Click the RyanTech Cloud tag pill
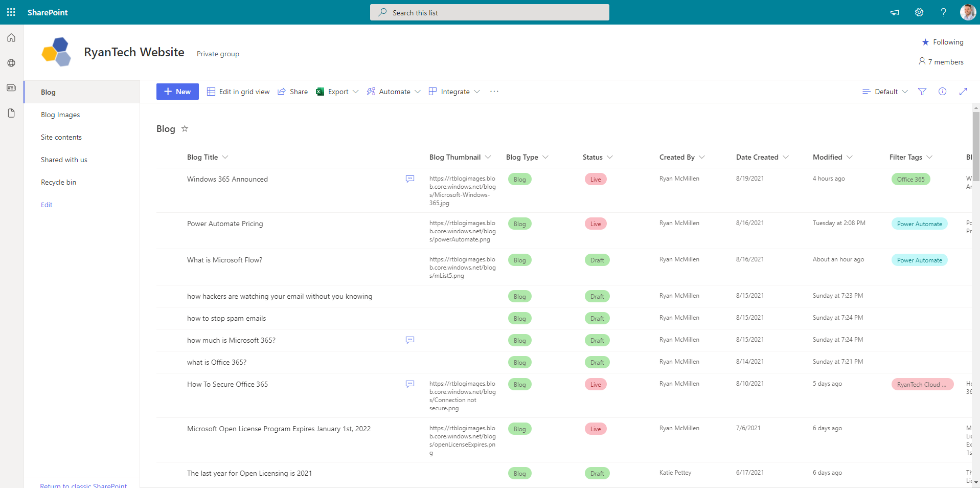980x488 pixels. click(x=922, y=384)
